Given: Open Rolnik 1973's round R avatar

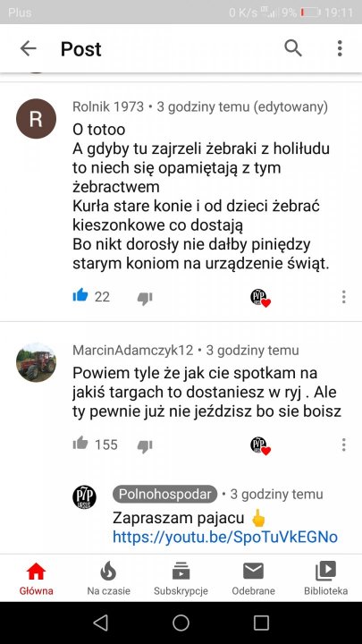Looking at the screenshot, I should [36, 119].
